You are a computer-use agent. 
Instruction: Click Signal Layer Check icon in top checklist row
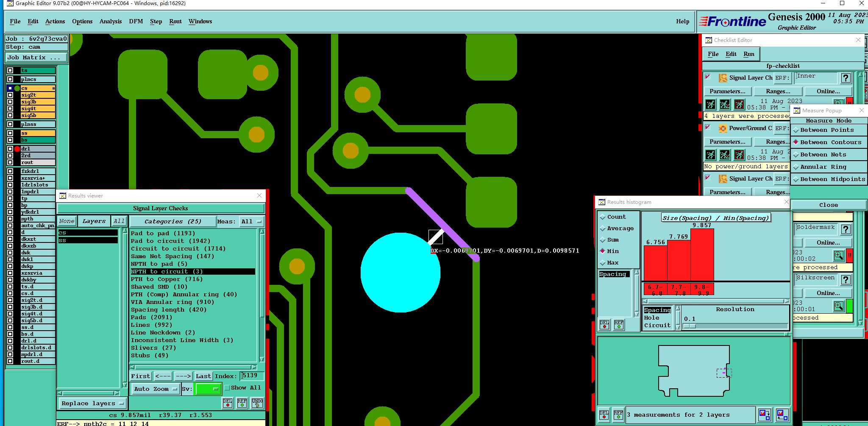click(x=723, y=78)
